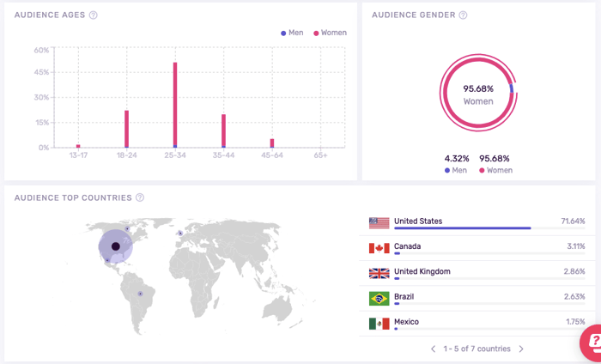Toggle Women in the gender chart legend
Image resolution: width=601 pixels, height=364 pixels.
click(495, 170)
